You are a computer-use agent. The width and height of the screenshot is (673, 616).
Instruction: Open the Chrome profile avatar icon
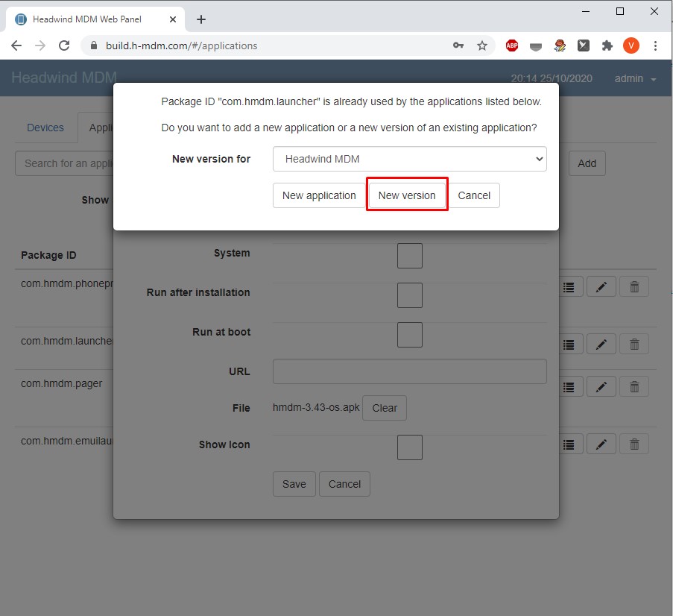click(631, 45)
